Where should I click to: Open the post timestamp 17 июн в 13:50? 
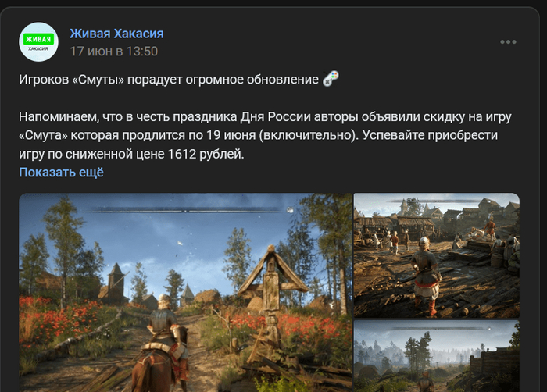point(114,52)
